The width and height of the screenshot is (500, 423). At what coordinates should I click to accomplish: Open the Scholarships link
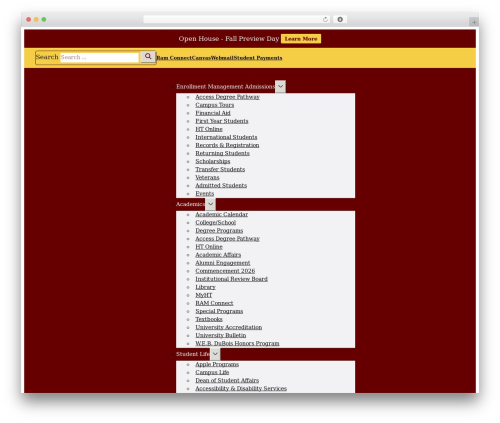coord(213,161)
